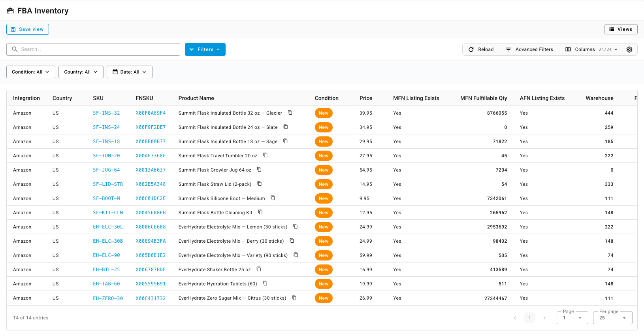This screenshot has width=644, height=336.
Task: Expand the Columns 24/24 selector
Action: [x=591, y=49]
